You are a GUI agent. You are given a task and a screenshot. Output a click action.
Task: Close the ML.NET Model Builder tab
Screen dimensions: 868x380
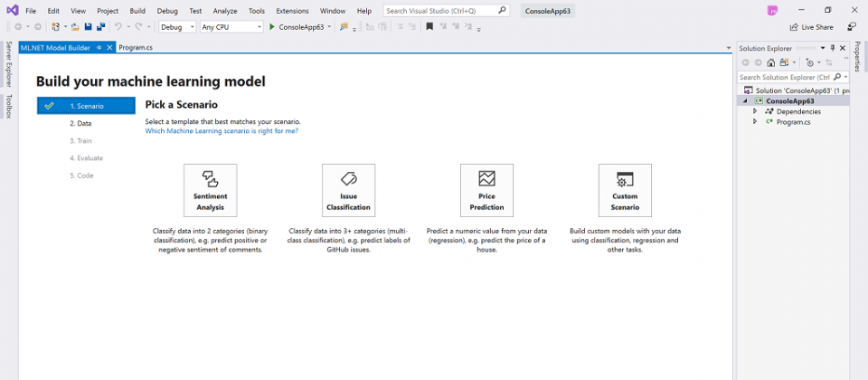point(109,48)
